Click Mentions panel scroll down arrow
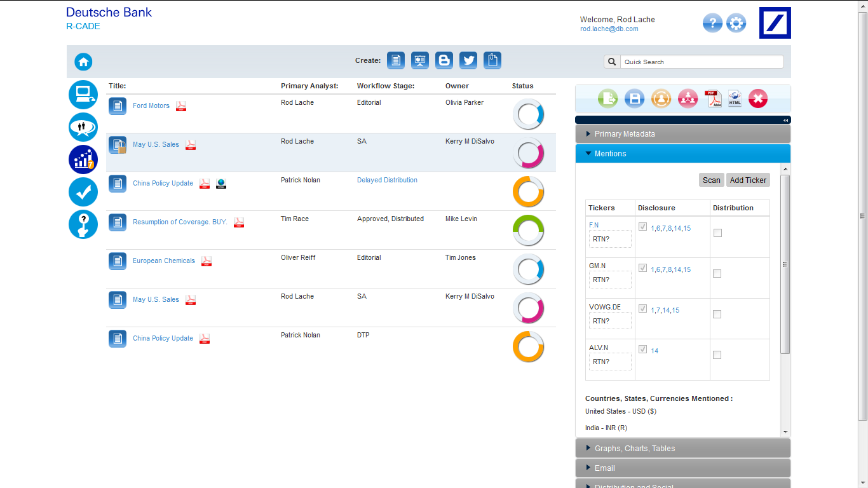 [785, 431]
